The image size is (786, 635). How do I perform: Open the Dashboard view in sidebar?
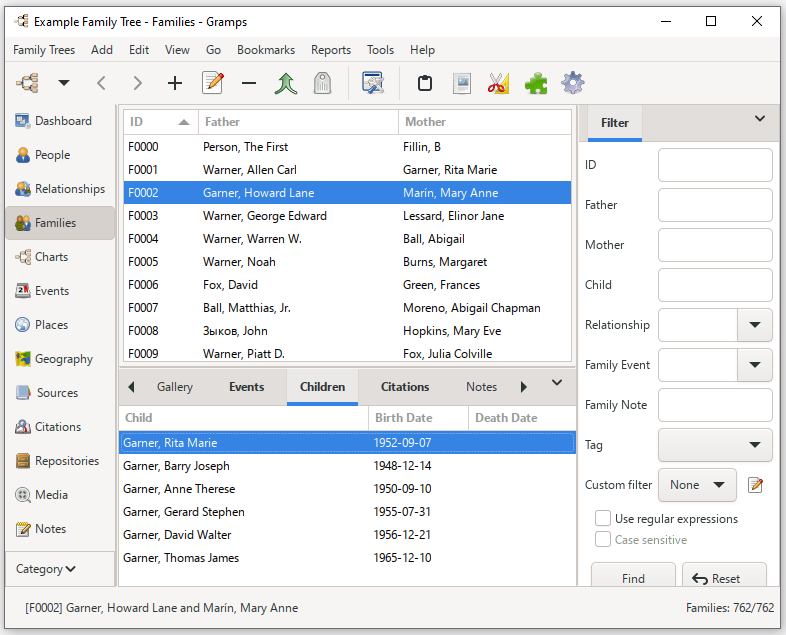click(60, 121)
